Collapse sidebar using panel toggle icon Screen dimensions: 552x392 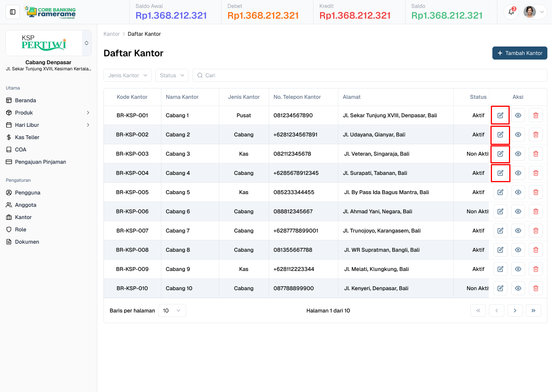click(x=13, y=12)
